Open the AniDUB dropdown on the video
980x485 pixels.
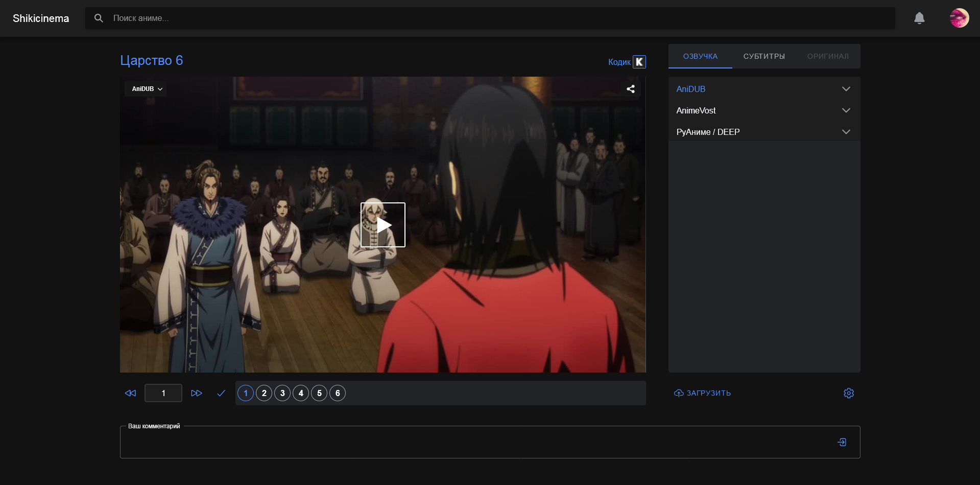pos(147,89)
